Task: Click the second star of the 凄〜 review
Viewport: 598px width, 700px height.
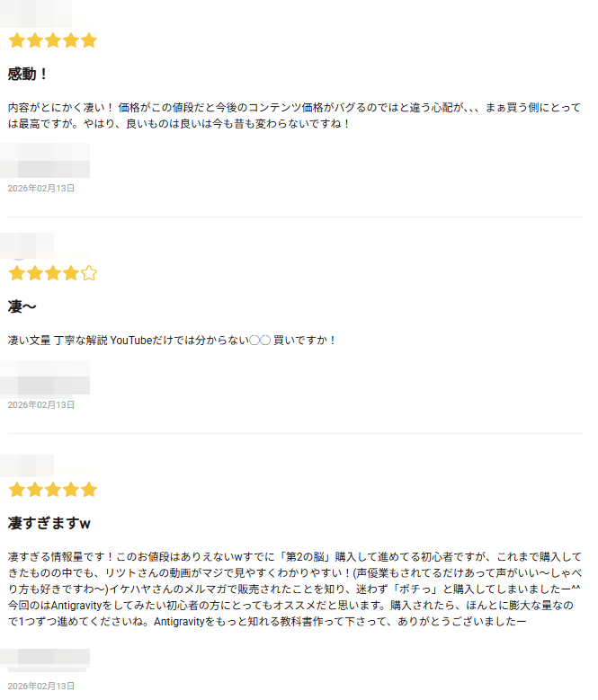Action: pyautogui.click(x=35, y=273)
